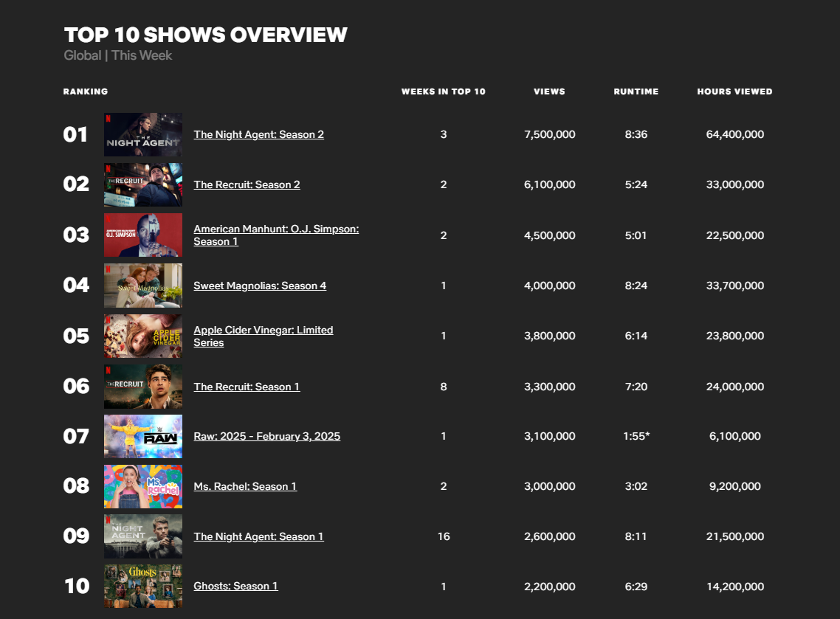
Task: Open The Night Agent: Season 1 link
Action: point(259,536)
